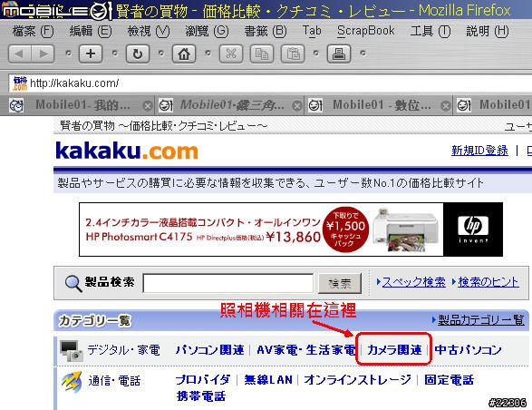Switch to the Mobile01-我的 tab

click(x=81, y=105)
